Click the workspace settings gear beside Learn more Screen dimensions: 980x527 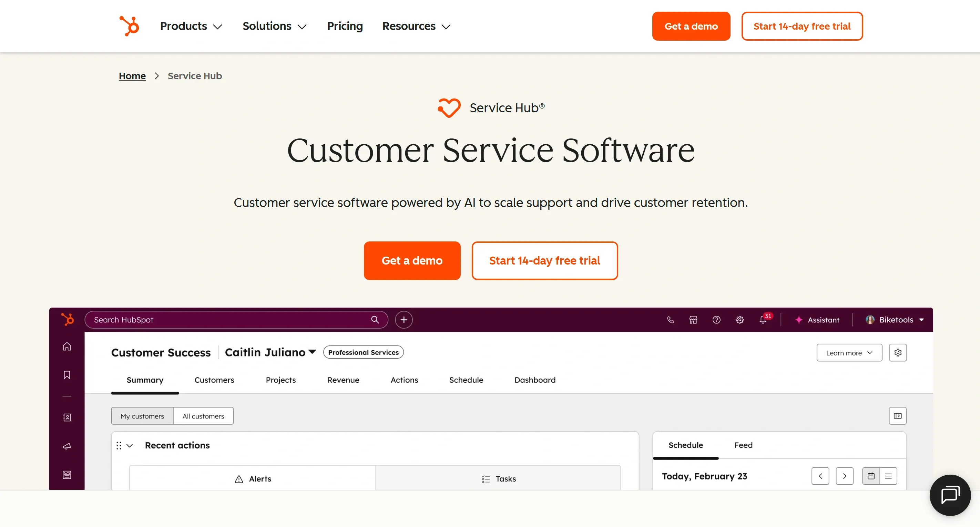(x=898, y=352)
